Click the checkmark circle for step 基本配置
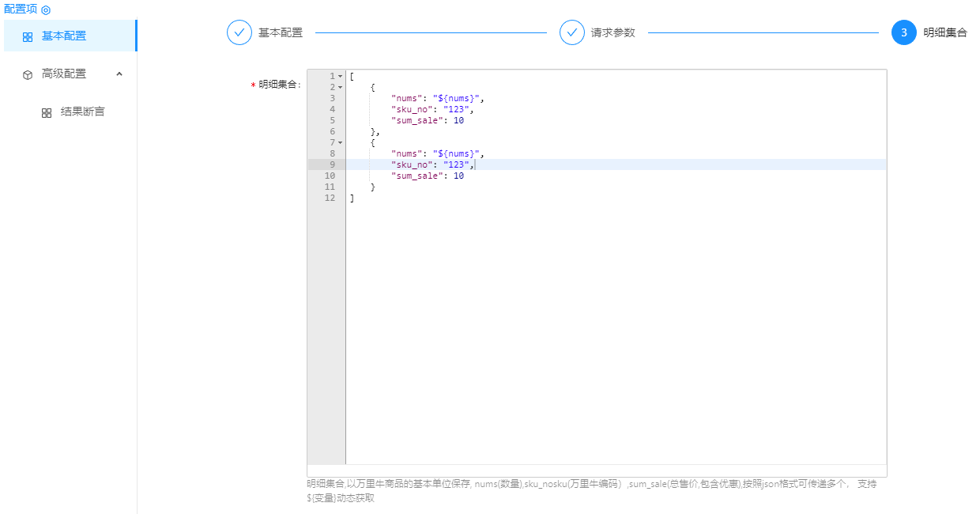980x514 pixels. point(239,32)
